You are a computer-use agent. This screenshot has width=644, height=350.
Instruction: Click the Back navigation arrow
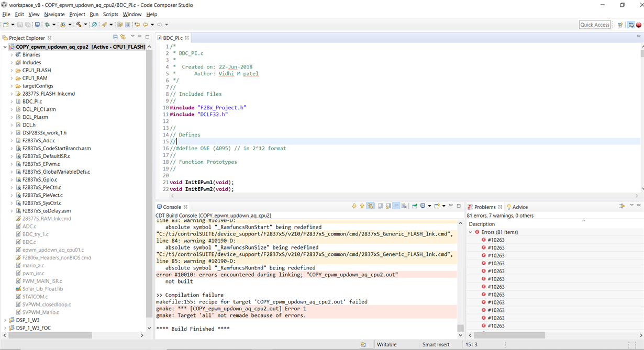coord(145,25)
